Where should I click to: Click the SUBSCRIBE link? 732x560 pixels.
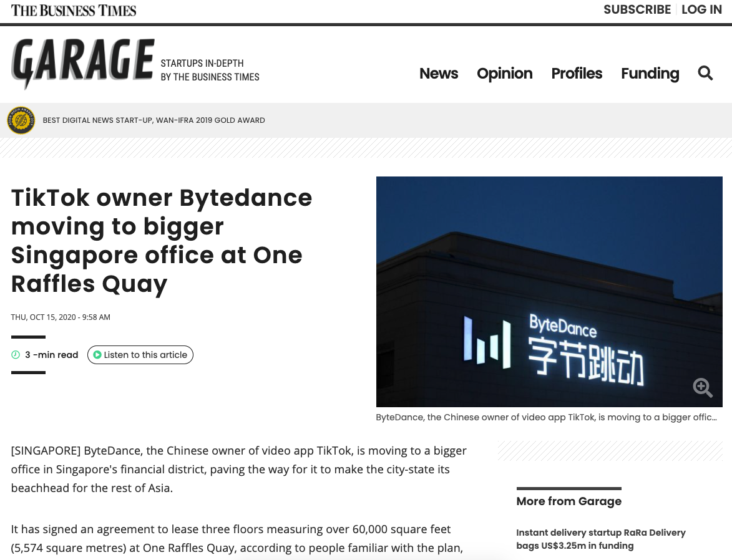click(637, 10)
